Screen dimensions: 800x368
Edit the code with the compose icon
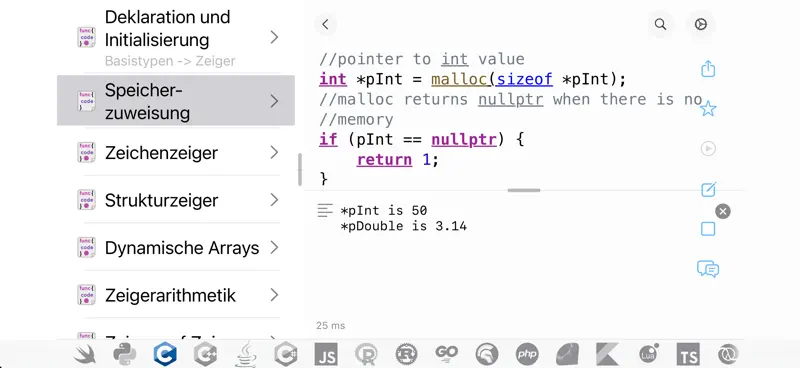pyautogui.click(x=708, y=189)
